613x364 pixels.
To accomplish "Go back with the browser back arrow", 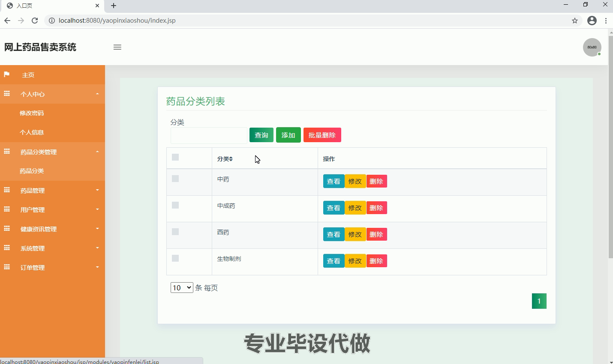I will coord(7,21).
